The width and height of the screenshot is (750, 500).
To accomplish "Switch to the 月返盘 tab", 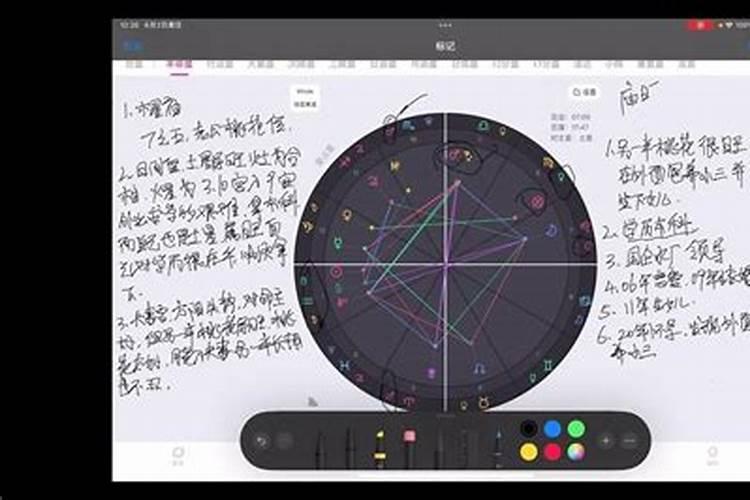I will pyautogui.click(x=424, y=65).
